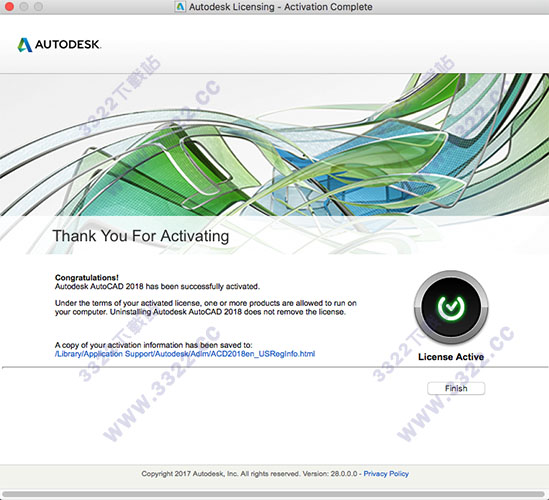Viewport: 549px width, 500px height.
Task: Click the 'Version: 28.0.0.0' text in the footer
Action: tap(330, 474)
